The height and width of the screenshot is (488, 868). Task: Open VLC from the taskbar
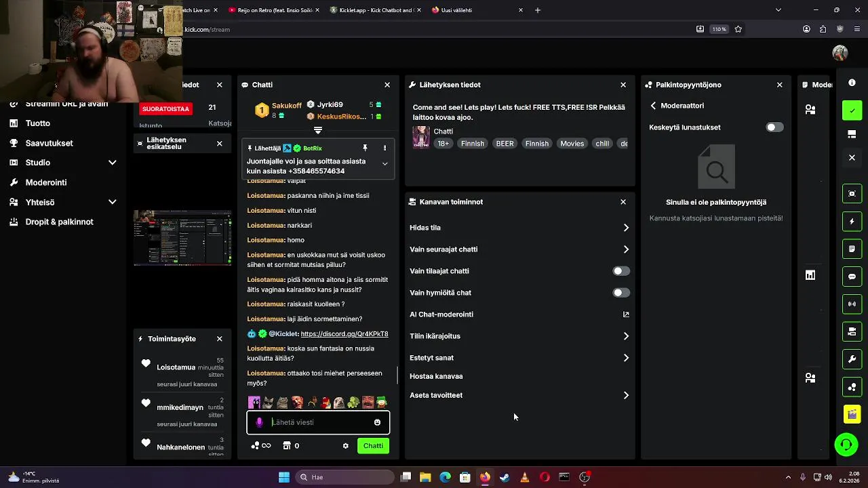click(524, 477)
